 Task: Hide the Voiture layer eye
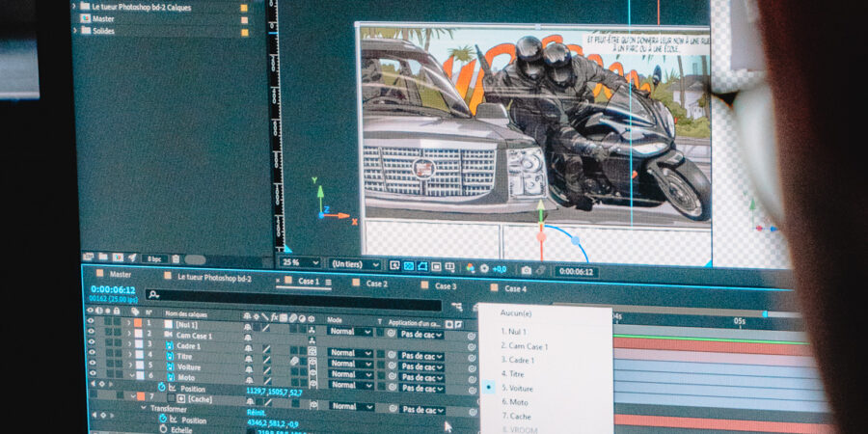point(91,364)
